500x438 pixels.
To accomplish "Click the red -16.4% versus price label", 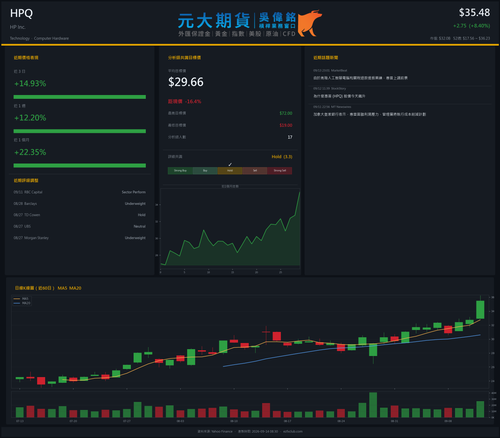I will (x=185, y=101).
